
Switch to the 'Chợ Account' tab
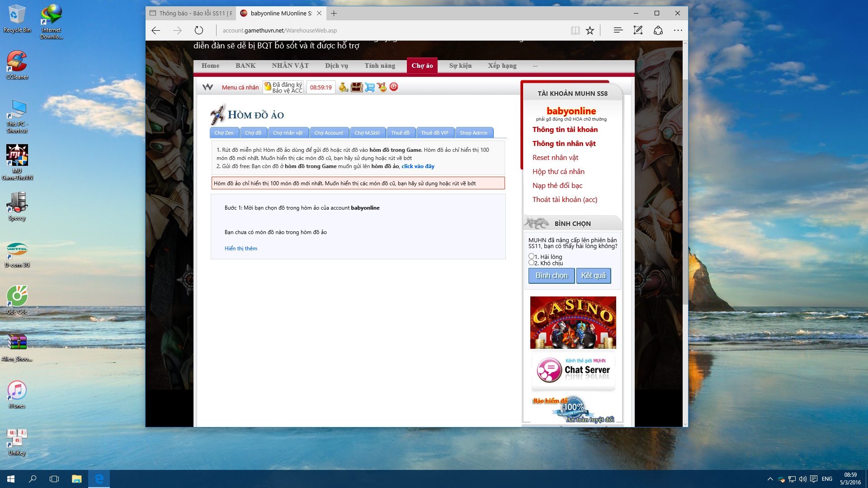click(329, 133)
